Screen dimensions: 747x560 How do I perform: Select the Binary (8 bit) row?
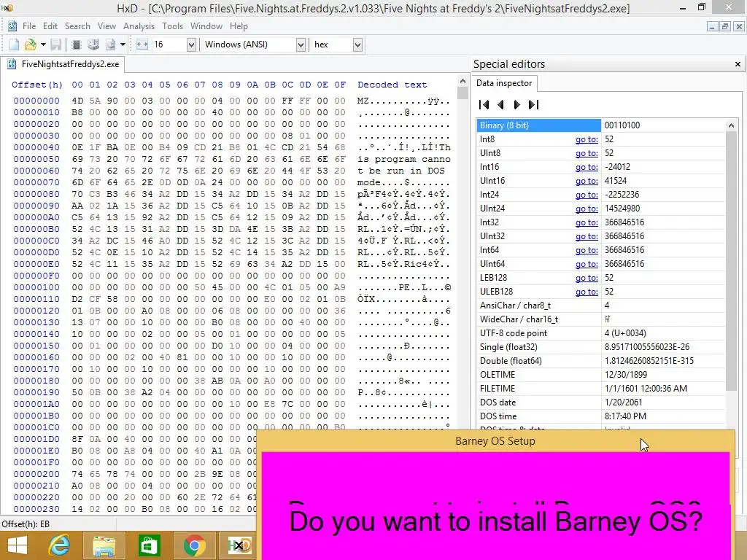click(x=601, y=125)
